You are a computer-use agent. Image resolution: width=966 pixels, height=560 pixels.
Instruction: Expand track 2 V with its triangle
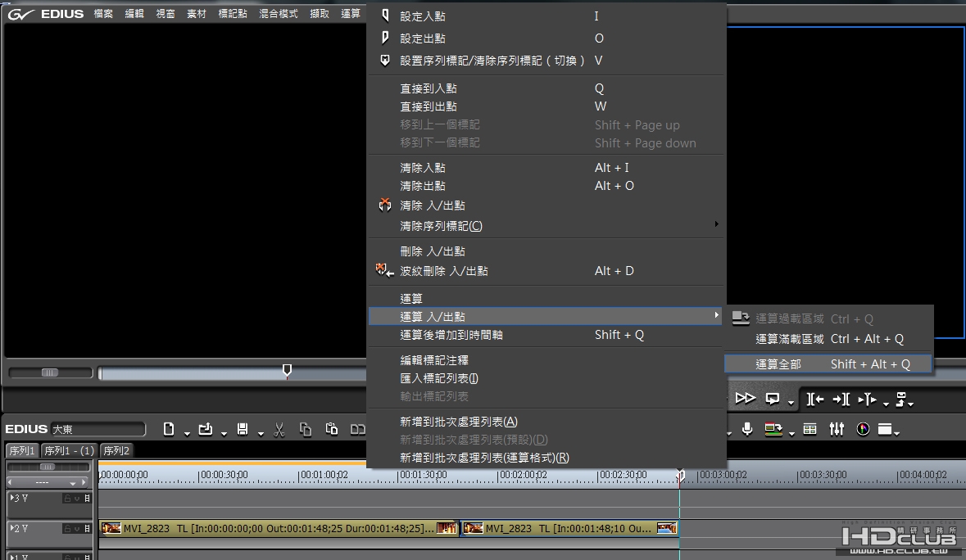click(12, 528)
